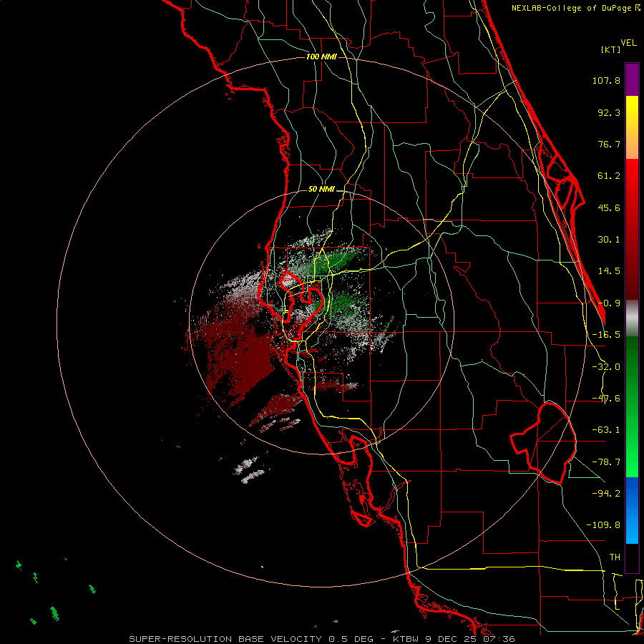Click the -109.8 scale value

(x=603, y=525)
